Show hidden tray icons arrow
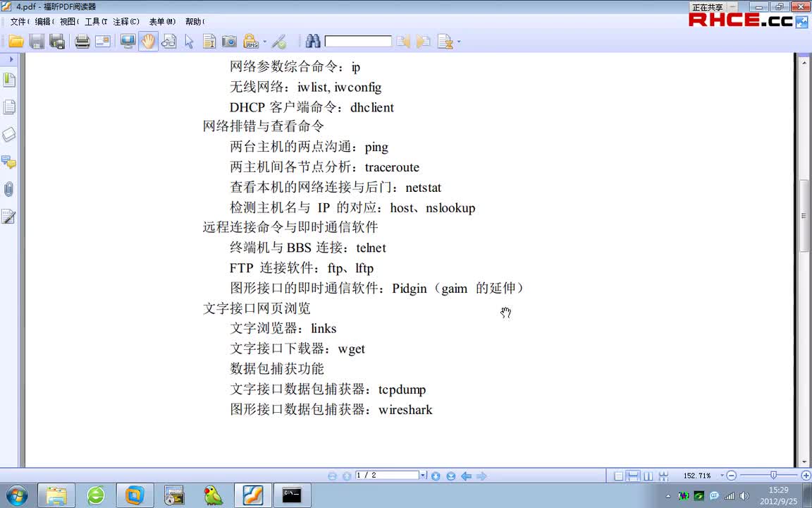 [x=668, y=496]
